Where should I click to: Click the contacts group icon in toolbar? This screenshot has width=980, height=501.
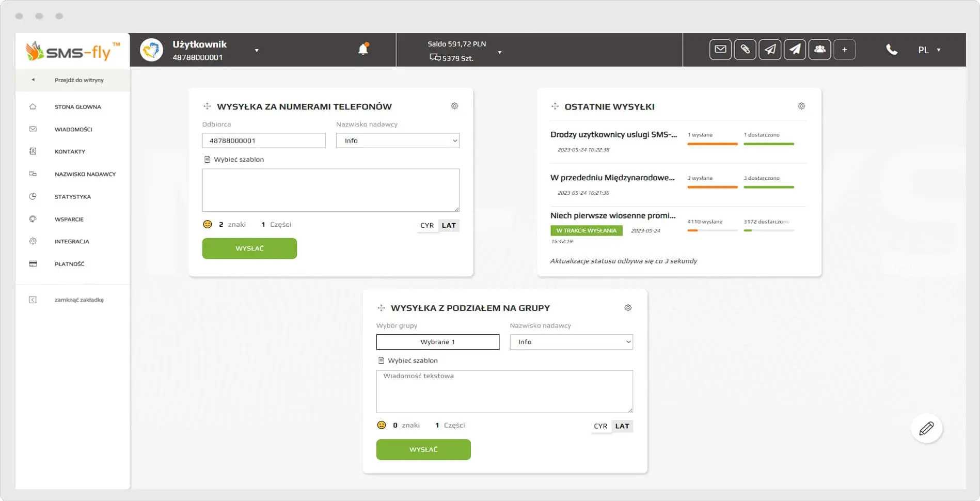tap(819, 50)
